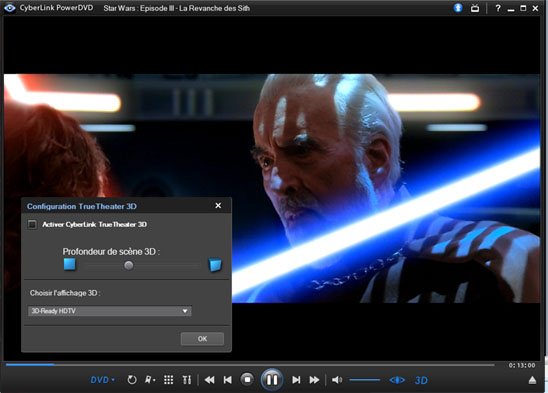548x393 pixels.
Task: Click the playback progress seek bar
Action: pyautogui.click(x=250, y=365)
